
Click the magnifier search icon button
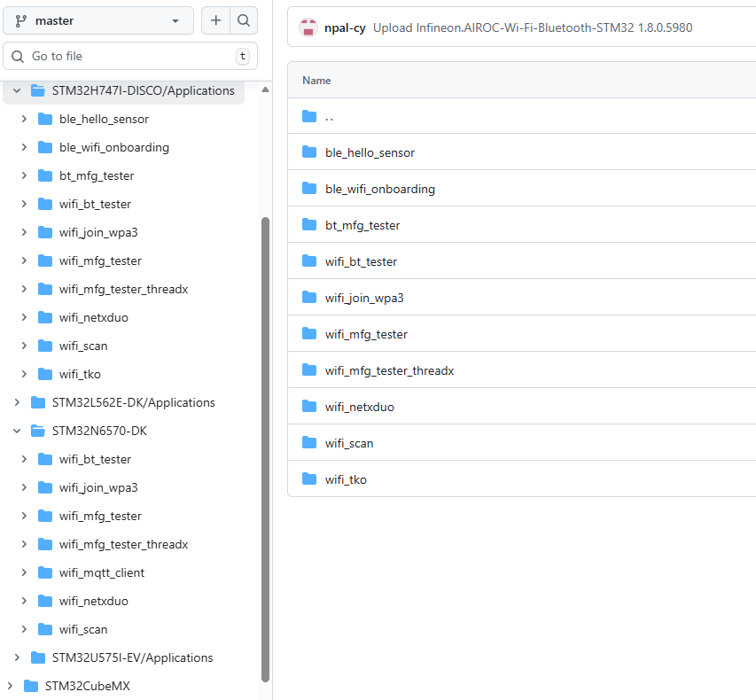click(x=244, y=20)
